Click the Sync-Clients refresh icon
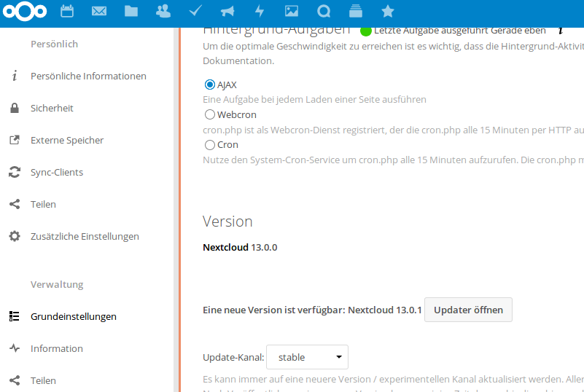Image resolution: width=584 pixels, height=392 pixels. tap(15, 172)
